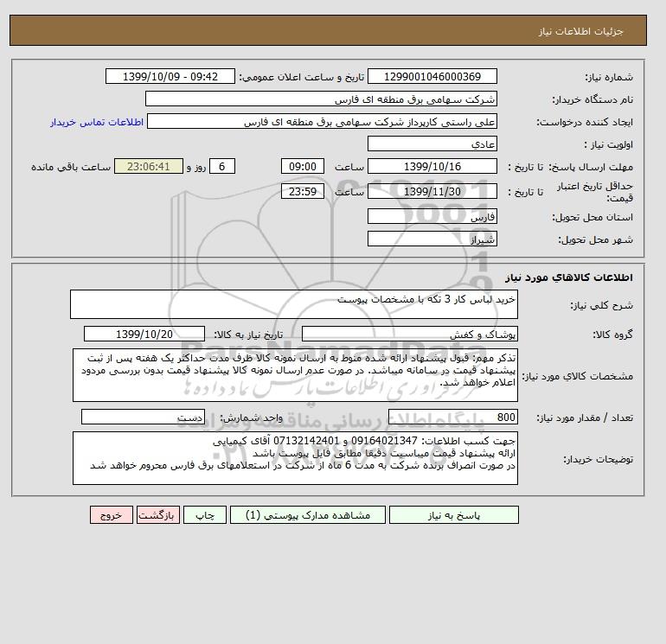The width and height of the screenshot is (666, 644).
Task: Click the شماره نیاز label
Action: (x=609, y=77)
